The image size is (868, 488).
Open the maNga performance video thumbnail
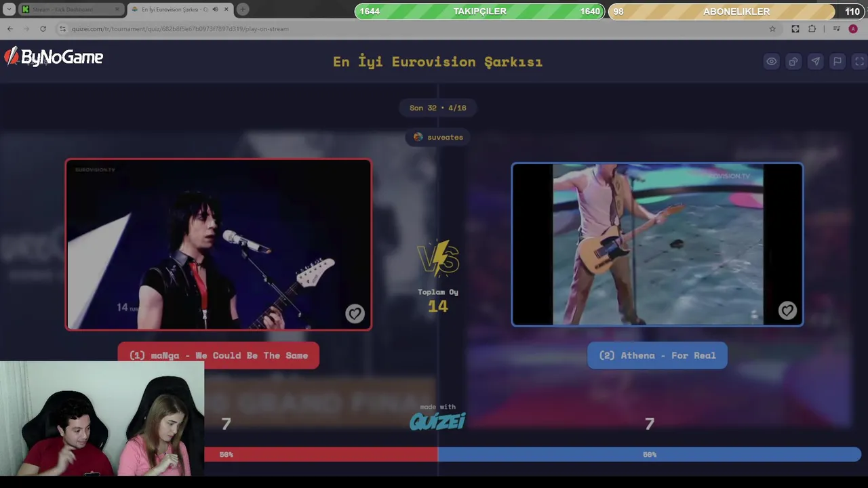tap(218, 245)
